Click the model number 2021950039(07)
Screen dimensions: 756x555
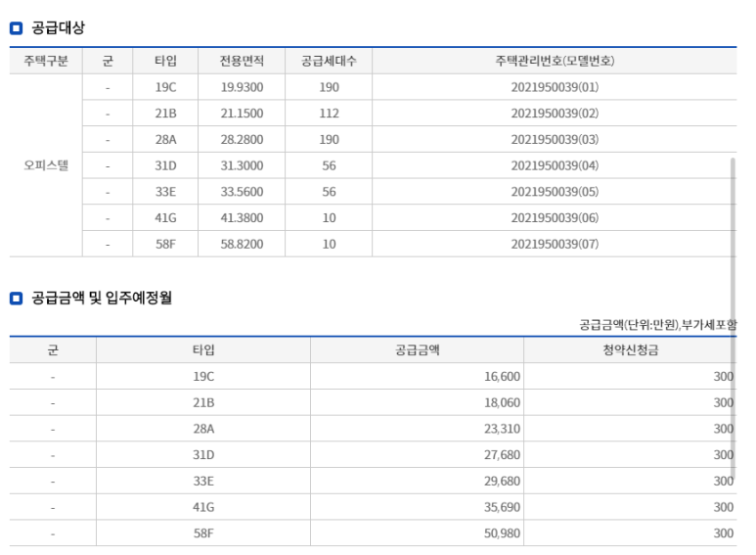555,244
